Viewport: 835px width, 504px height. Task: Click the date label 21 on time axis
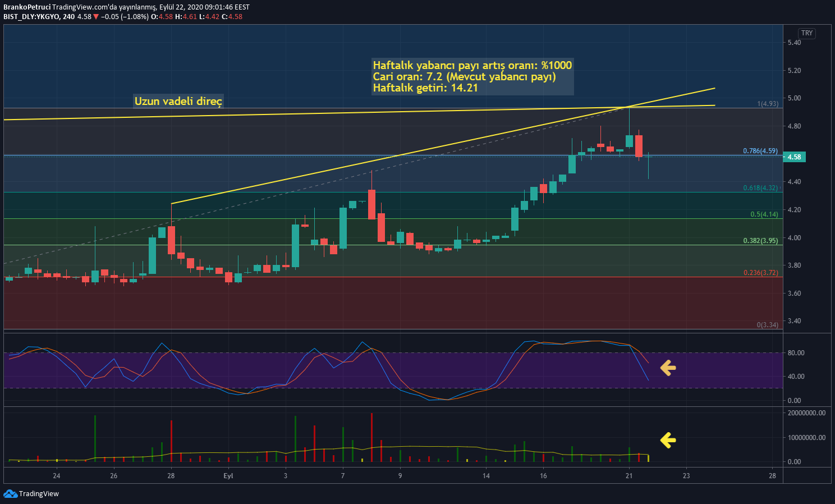[x=629, y=476]
